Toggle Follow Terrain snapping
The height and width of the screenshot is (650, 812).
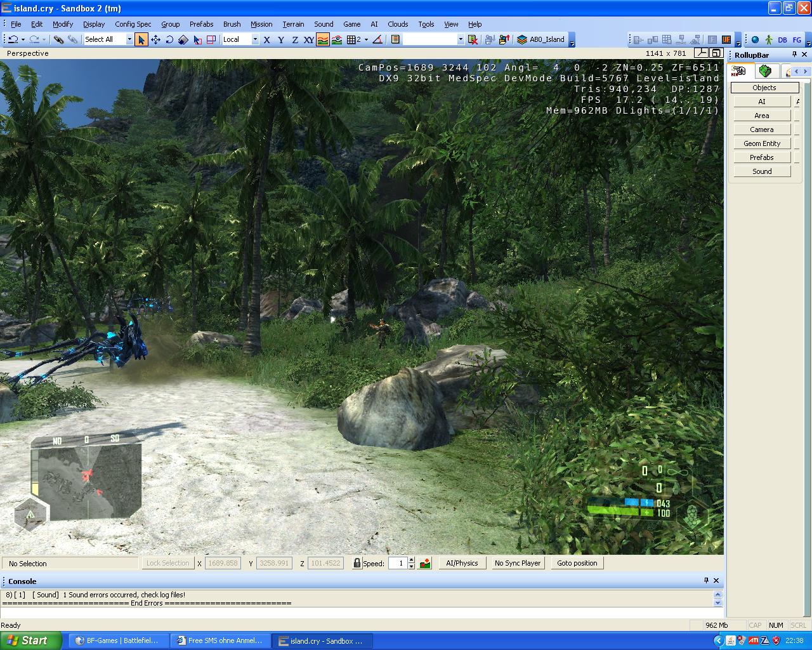(x=323, y=39)
